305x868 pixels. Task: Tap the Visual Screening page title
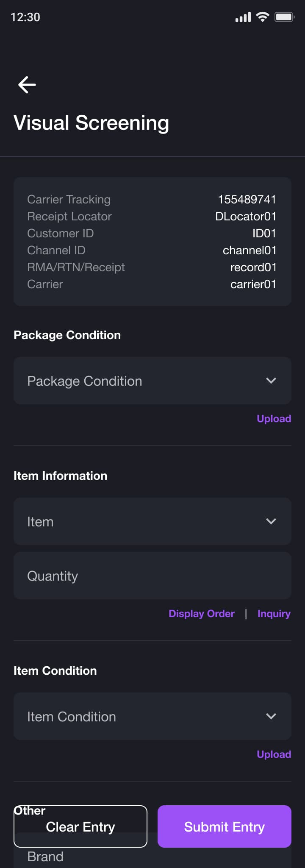(91, 123)
